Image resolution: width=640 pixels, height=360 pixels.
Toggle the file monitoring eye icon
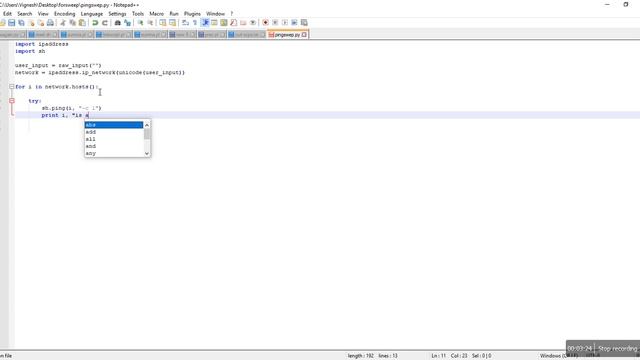pos(253,23)
